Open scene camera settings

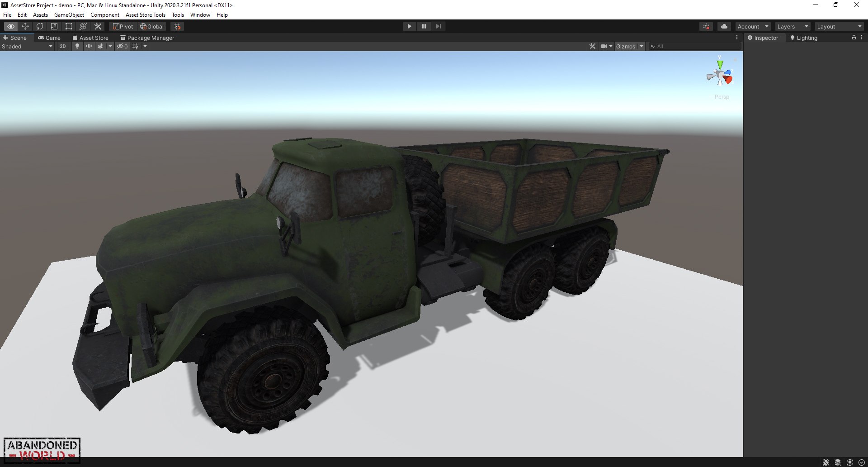point(606,46)
